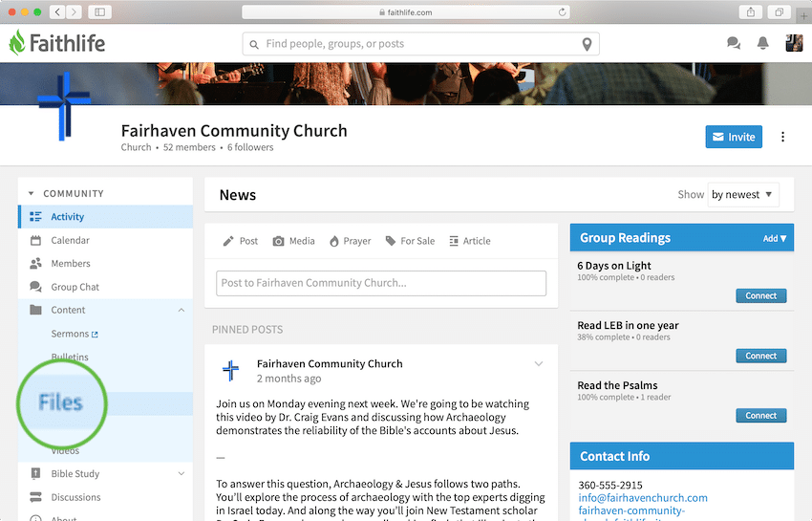This screenshot has width=812, height=521.
Task: Open the Faithlife logo home link
Action: click(57, 42)
